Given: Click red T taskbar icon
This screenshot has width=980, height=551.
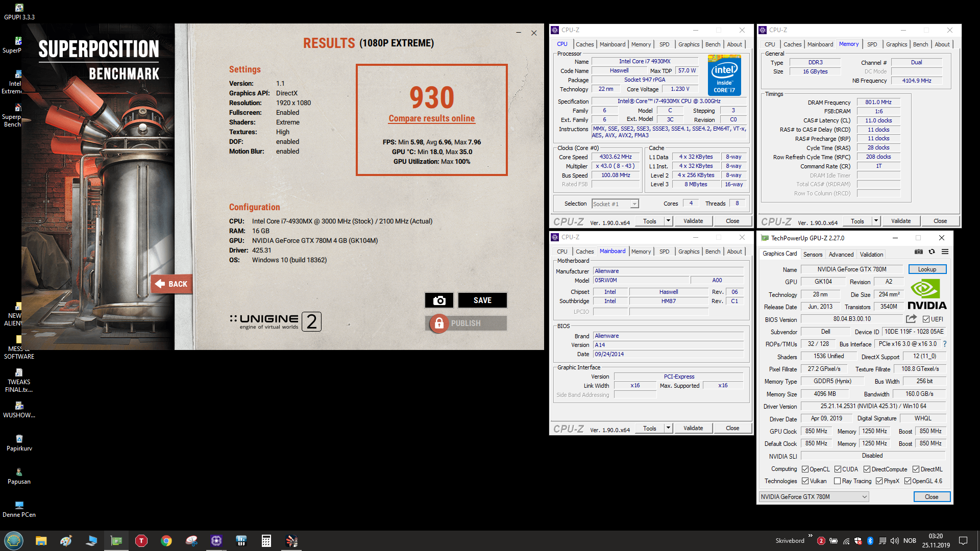Looking at the screenshot, I should click(141, 541).
